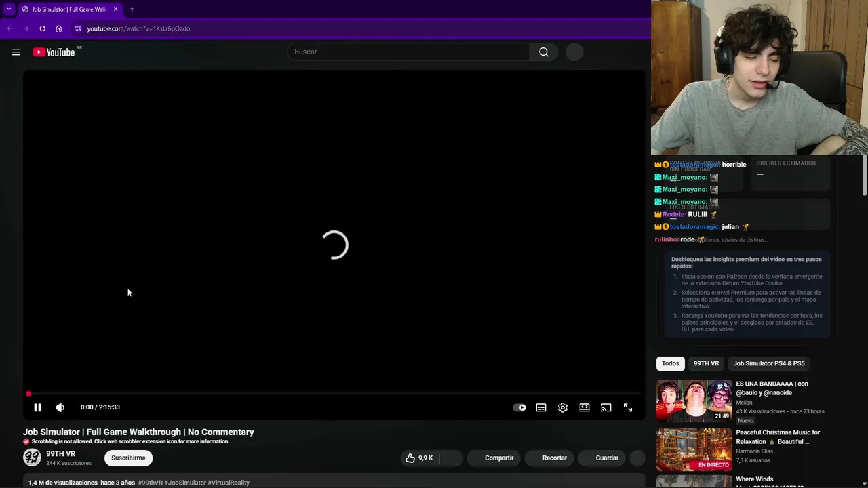This screenshot has height=488, width=868.
Task: Click the video title text
Action: [138, 432]
